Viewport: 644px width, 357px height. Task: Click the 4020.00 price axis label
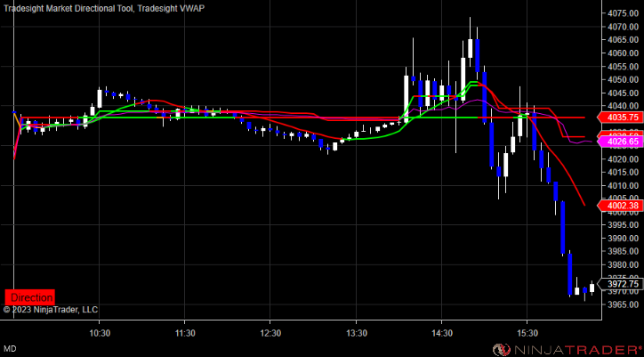623,158
